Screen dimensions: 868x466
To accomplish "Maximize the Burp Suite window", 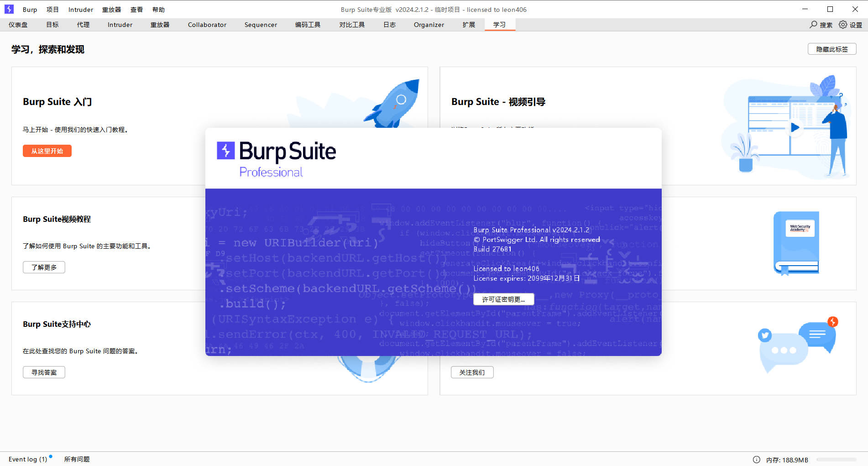I will point(830,9).
